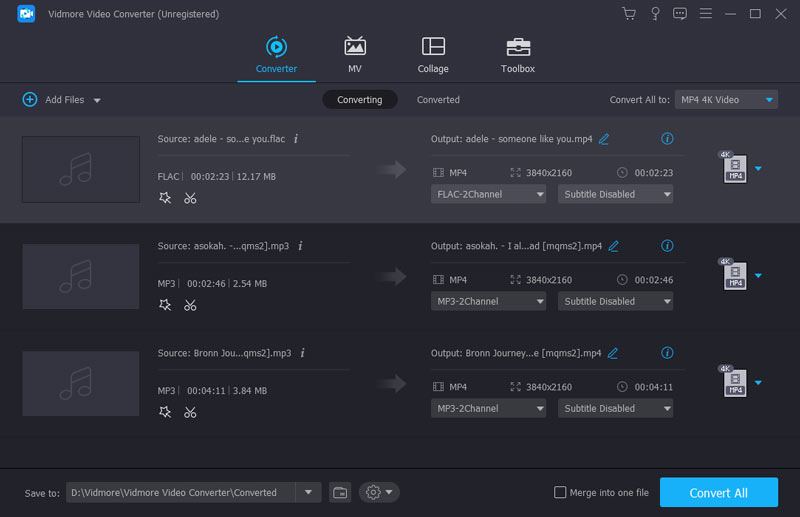The height and width of the screenshot is (517, 800).
Task: Show the Converting list
Action: [x=360, y=100]
